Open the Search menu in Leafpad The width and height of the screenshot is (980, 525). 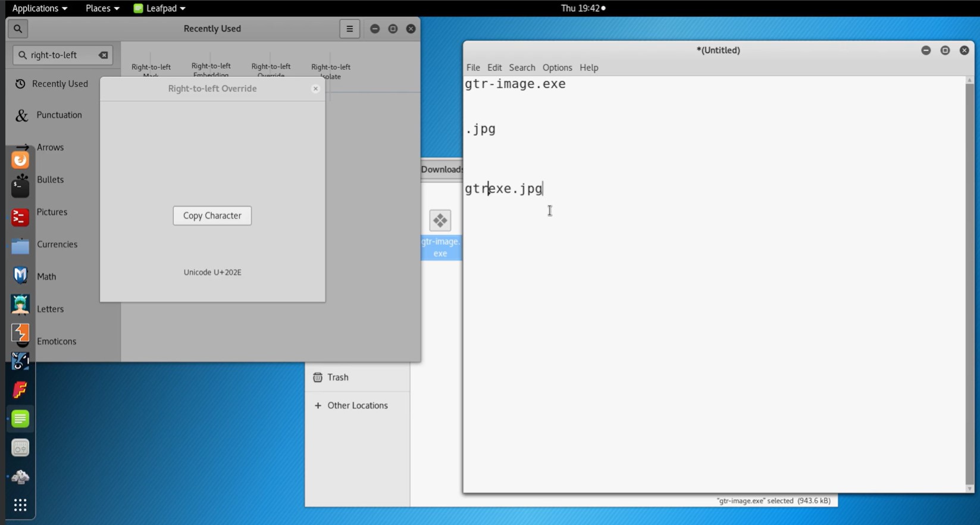(522, 67)
